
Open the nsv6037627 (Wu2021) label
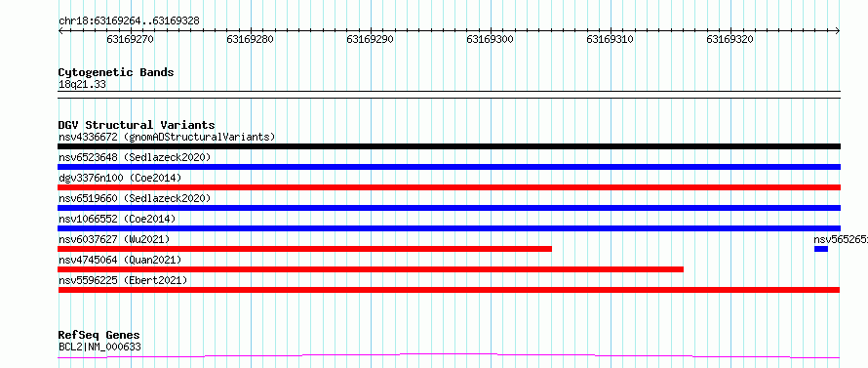[114, 239]
